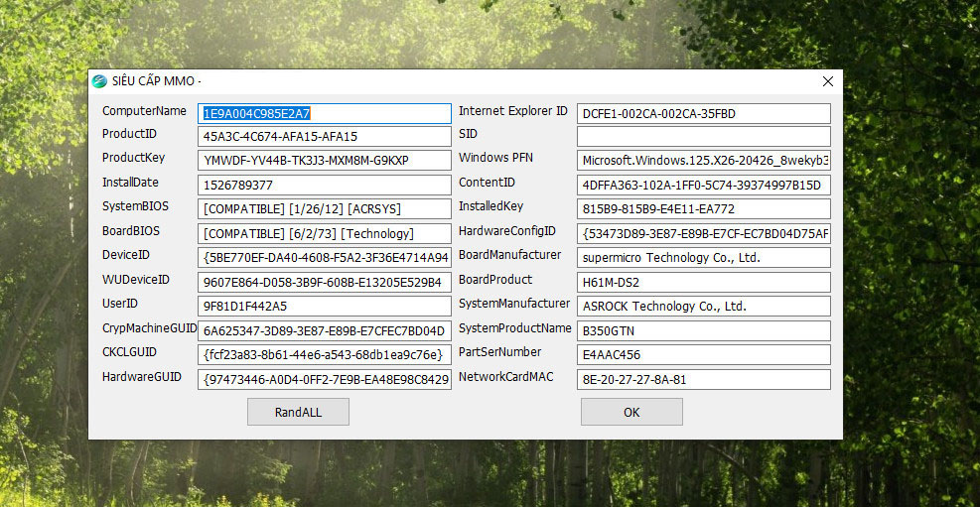Select the UserID input field
Image resolution: width=980 pixels, height=507 pixels.
(325, 306)
